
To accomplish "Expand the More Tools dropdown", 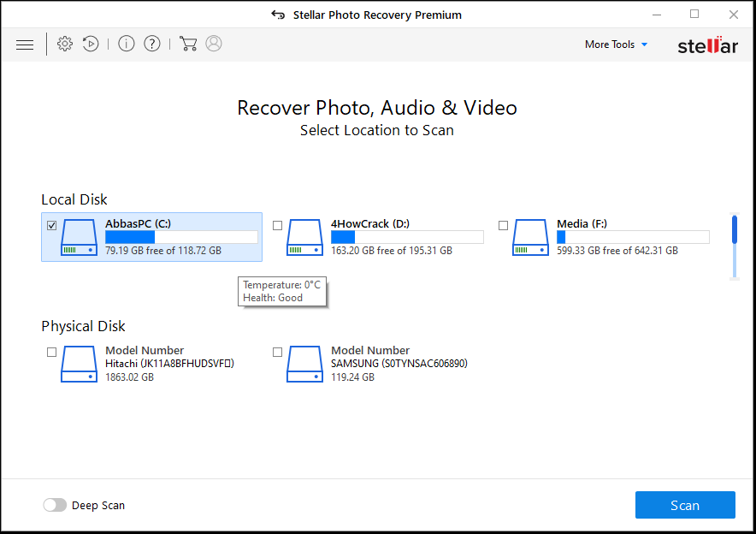I will (616, 44).
